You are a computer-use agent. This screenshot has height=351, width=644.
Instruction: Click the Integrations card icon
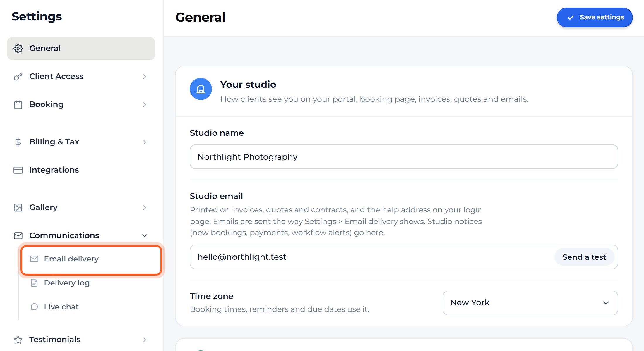(x=18, y=170)
